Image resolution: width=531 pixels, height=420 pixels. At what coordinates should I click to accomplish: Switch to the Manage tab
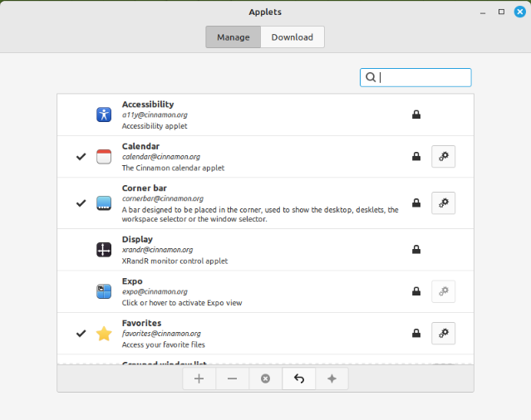point(234,37)
